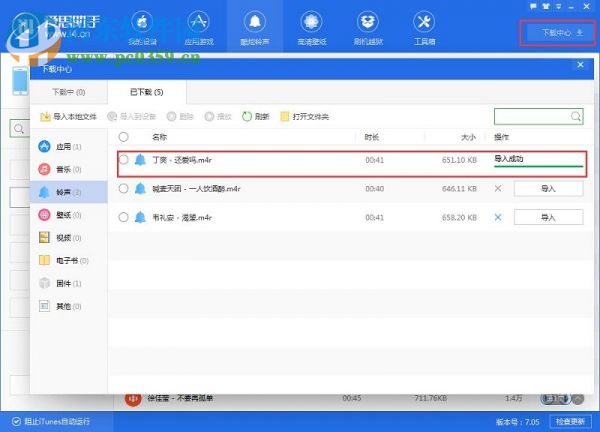The width and height of the screenshot is (600, 432).
Task: Click 导入本地文件 in the toolbar
Action: [68, 117]
